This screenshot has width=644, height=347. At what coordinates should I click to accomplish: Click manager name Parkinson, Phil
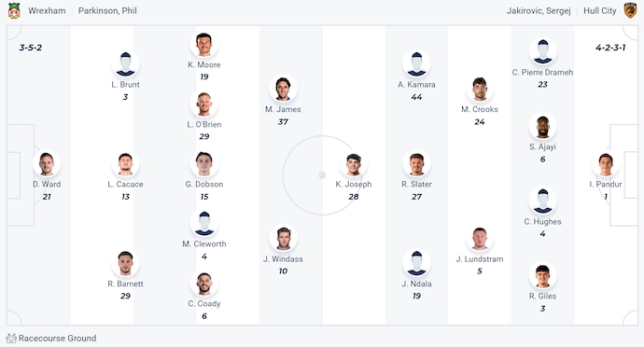point(107,10)
